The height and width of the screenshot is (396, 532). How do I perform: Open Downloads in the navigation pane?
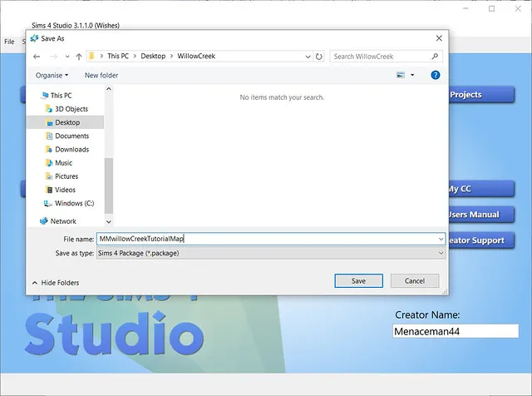point(72,150)
